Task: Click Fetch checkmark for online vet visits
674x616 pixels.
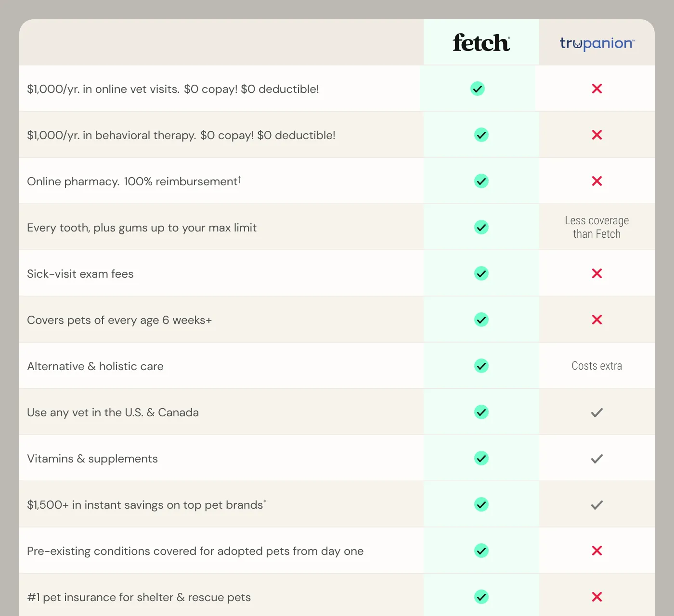Action: (x=478, y=89)
